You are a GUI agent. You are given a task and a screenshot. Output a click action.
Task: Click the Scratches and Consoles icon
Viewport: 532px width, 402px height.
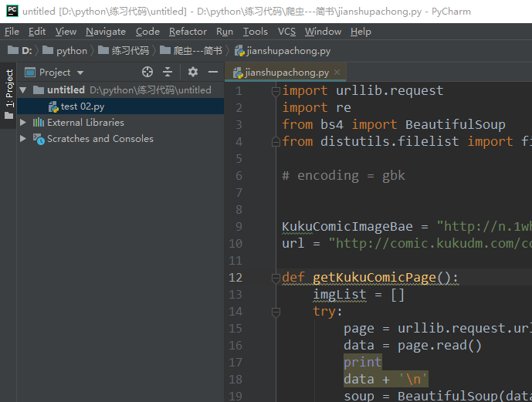click(x=39, y=139)
